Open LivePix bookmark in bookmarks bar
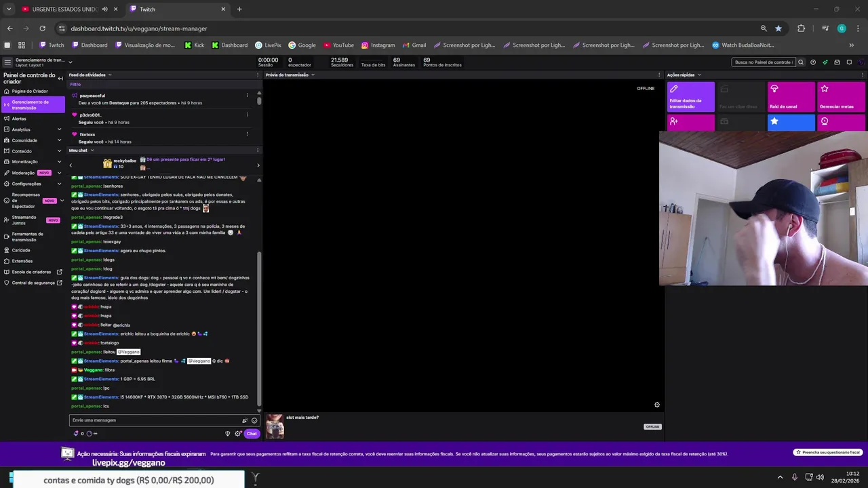Image resolution: width=868 pixels, height=488 pixels. pos(268,45)
